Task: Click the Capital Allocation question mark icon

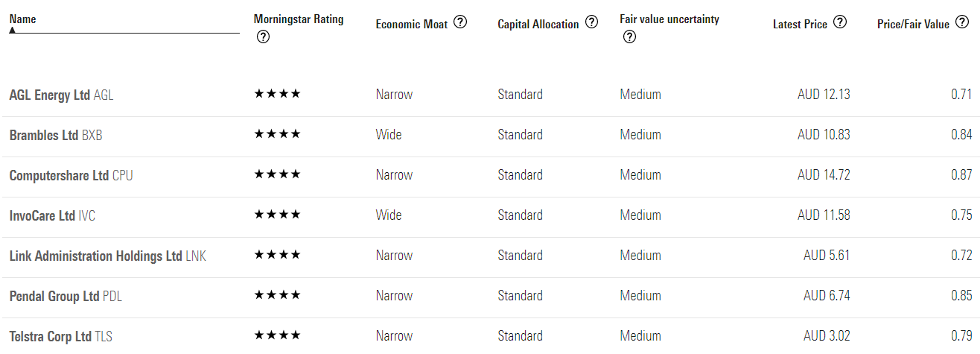Action: tap(591, 22)
